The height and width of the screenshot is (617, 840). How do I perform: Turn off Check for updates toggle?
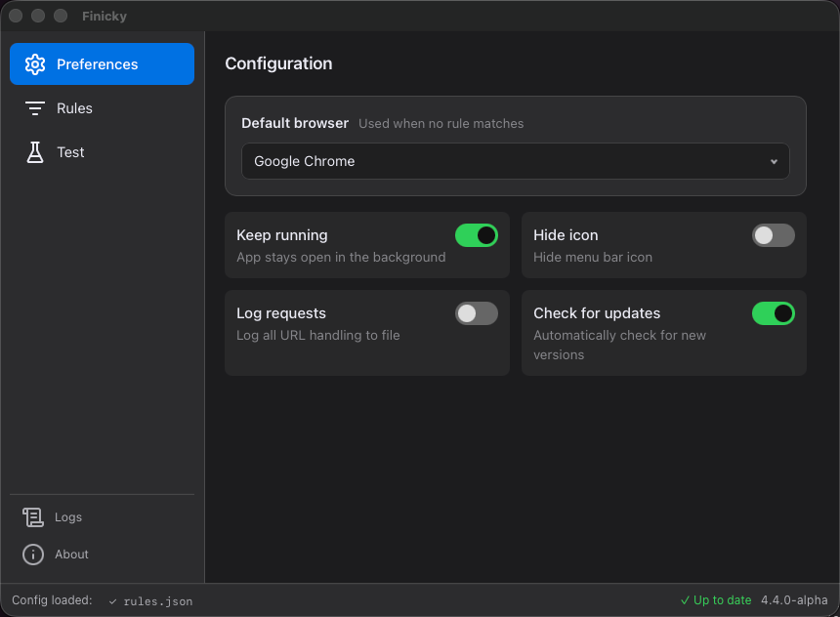pos(773,313)
